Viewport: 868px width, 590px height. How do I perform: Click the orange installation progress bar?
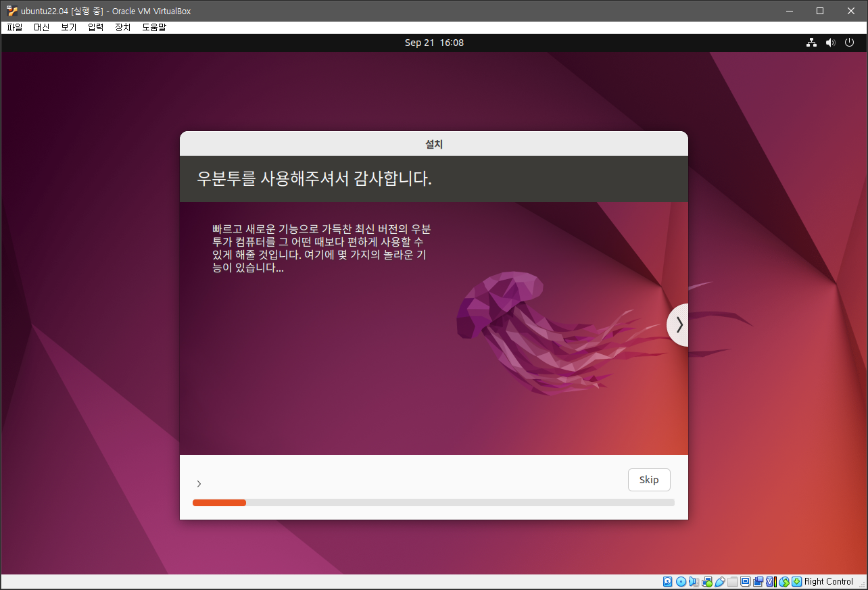click(x=219, y=503)
